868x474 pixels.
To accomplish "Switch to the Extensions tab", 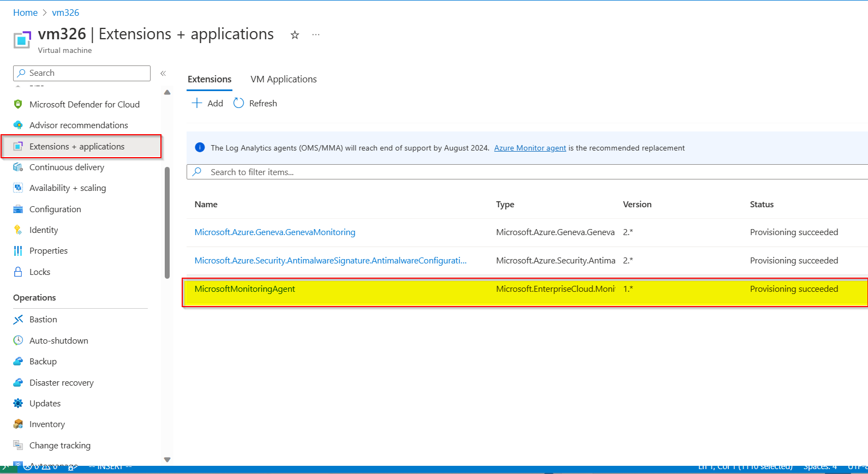I will 209,79.
